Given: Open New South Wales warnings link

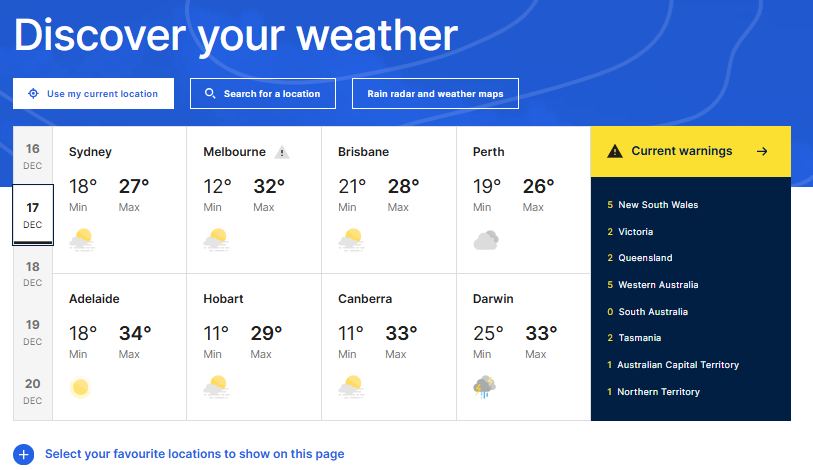Looking at the screenshot, I should point(658,205).
